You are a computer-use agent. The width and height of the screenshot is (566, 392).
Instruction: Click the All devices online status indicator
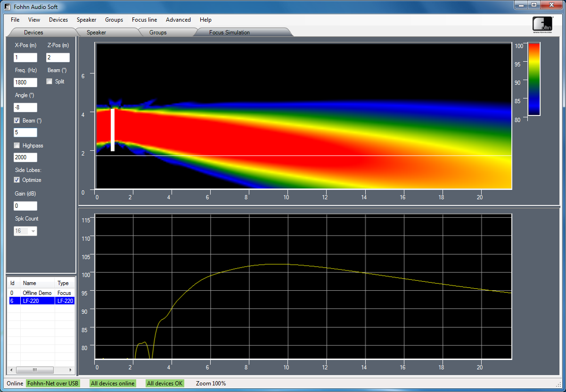click(x=113, y=384)
